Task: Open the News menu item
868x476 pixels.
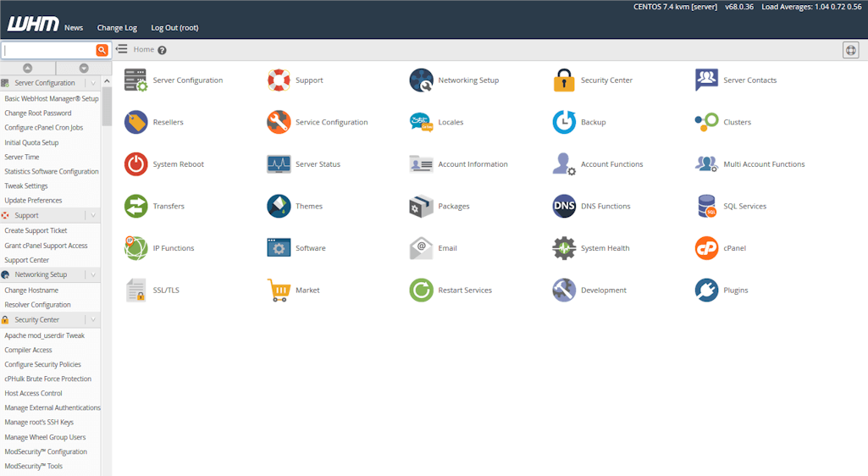Action: (74, 28)
